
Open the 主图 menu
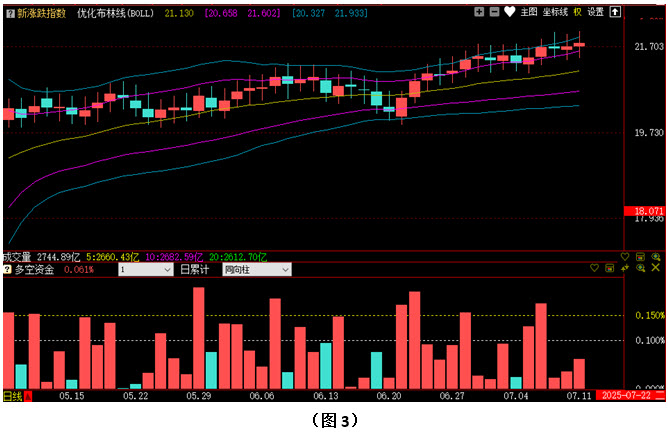[529, 12]
